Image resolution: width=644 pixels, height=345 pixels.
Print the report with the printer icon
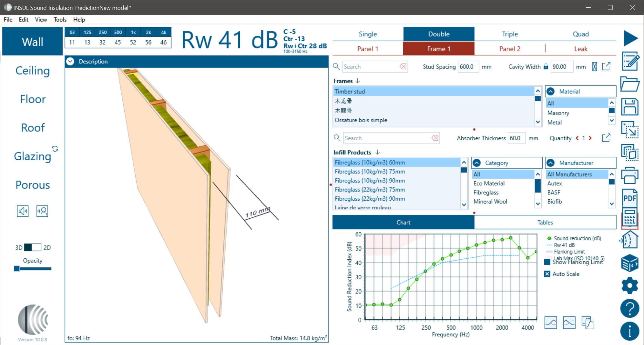(x=630, y=176)
